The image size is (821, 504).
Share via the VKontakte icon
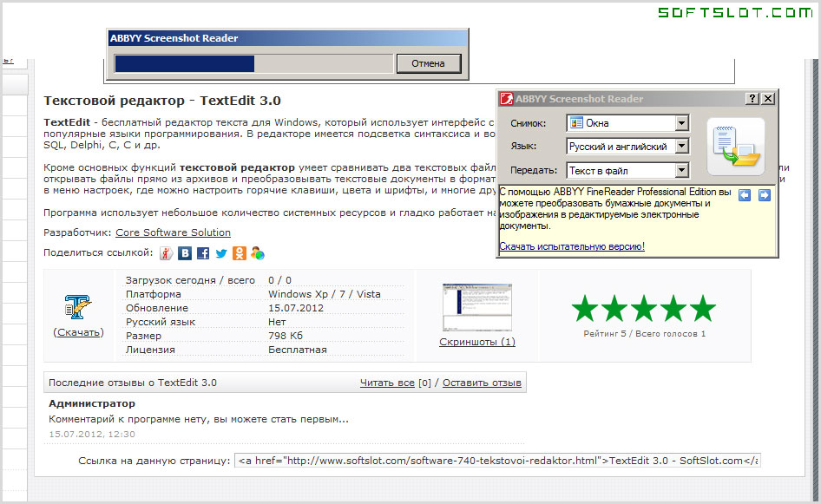coord(185,253)
